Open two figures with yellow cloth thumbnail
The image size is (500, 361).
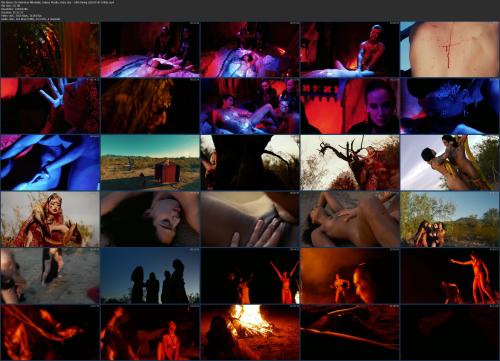450,163
